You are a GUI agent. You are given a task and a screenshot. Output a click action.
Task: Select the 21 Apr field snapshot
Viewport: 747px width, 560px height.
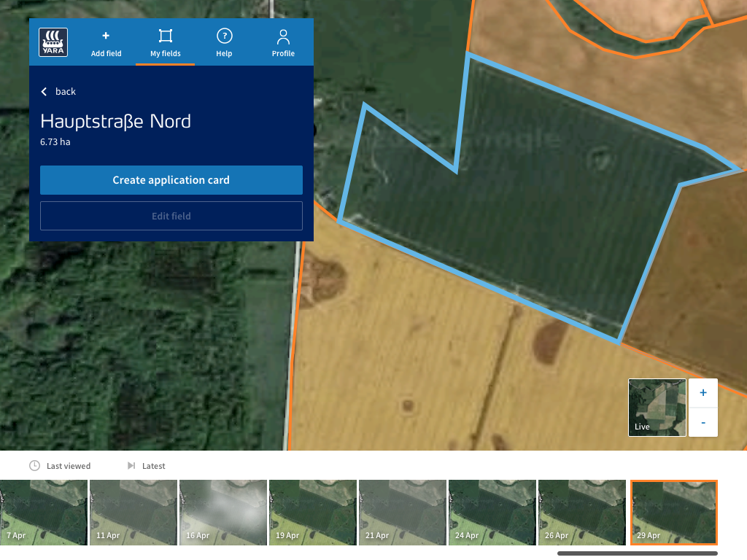click(x=402, y=512)
